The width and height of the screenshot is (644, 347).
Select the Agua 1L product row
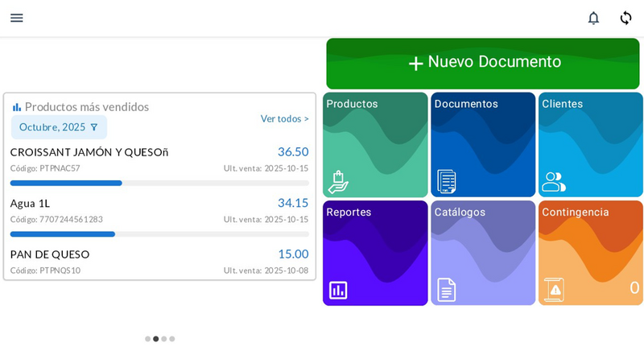(x=159, y=210)
